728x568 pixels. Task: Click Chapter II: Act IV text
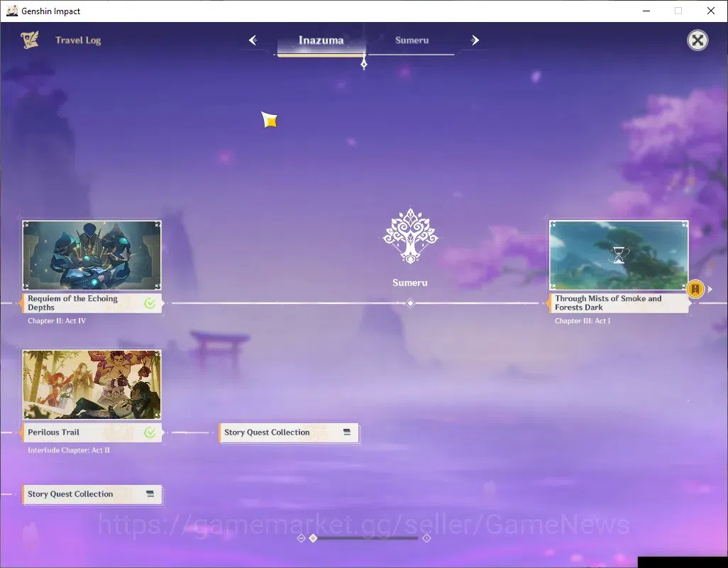pos(57,321)
